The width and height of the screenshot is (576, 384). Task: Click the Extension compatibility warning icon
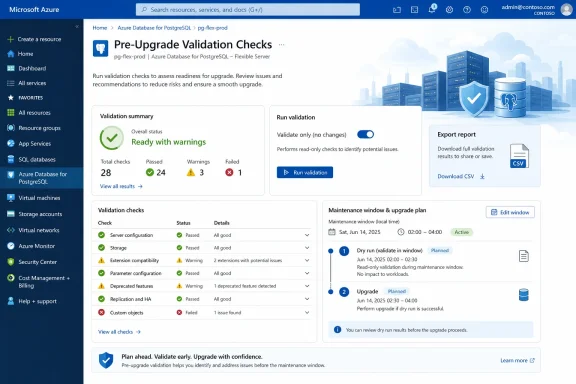[101, 260]
